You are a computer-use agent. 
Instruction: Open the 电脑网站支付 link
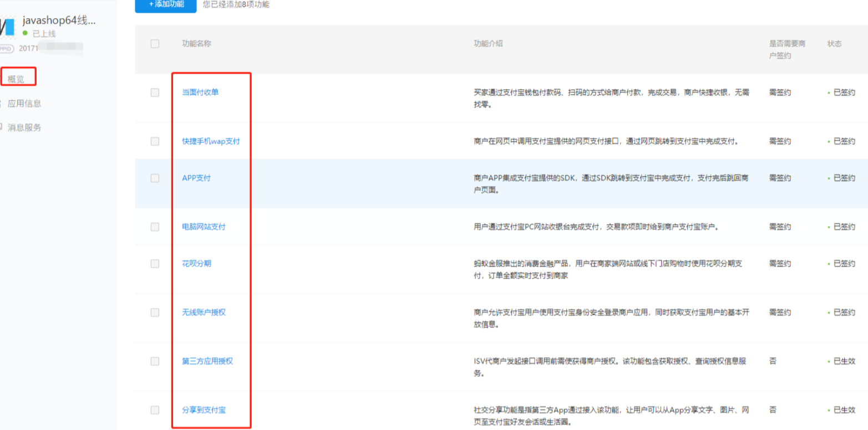coord(204,227)
